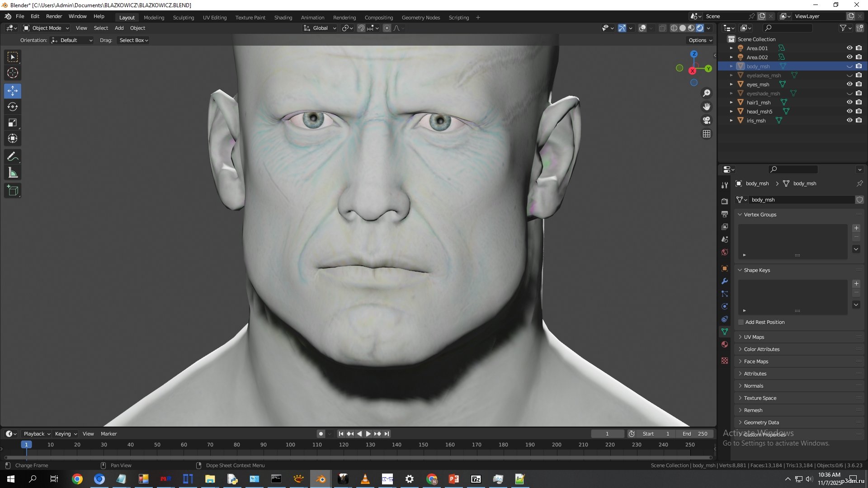This screenshot has height=488, width=868.
Task: Click the End frame field
Action: 695,434
